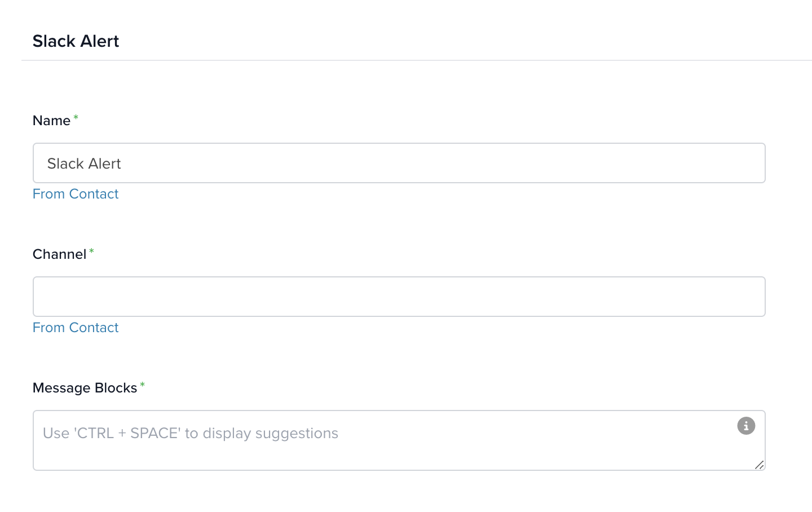The height and width of the screenshot is (512, 812).
Task: Focus the Name input field
Action: point(399,163)
